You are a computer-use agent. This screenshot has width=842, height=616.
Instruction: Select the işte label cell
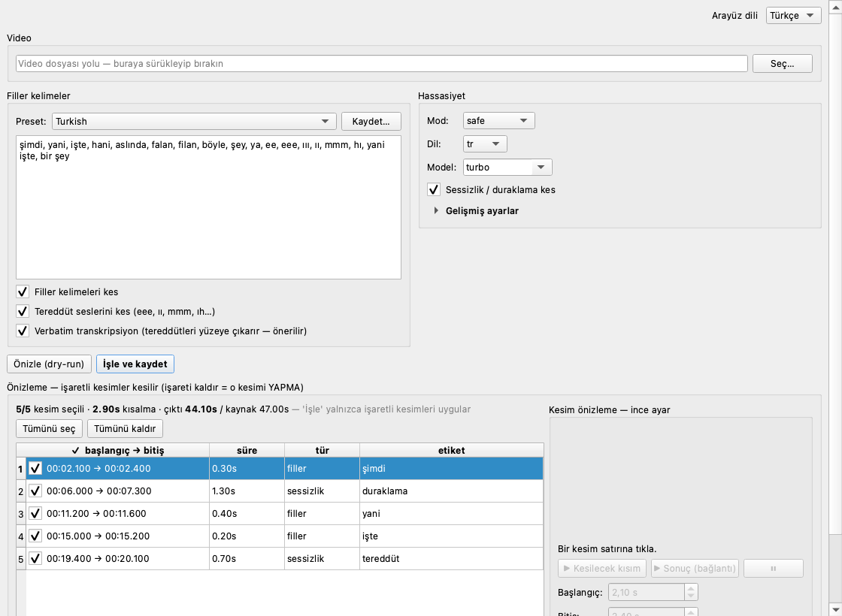pyautogui.click(x=452, y=536)
